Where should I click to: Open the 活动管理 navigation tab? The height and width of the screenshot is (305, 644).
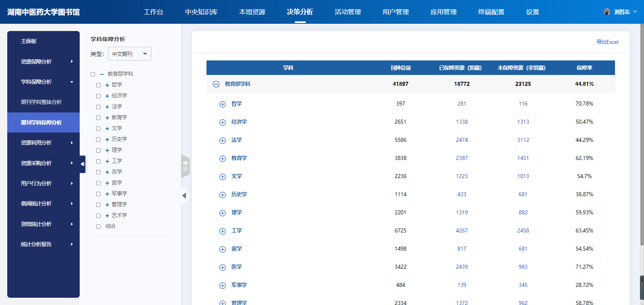[x=348, y=12]
